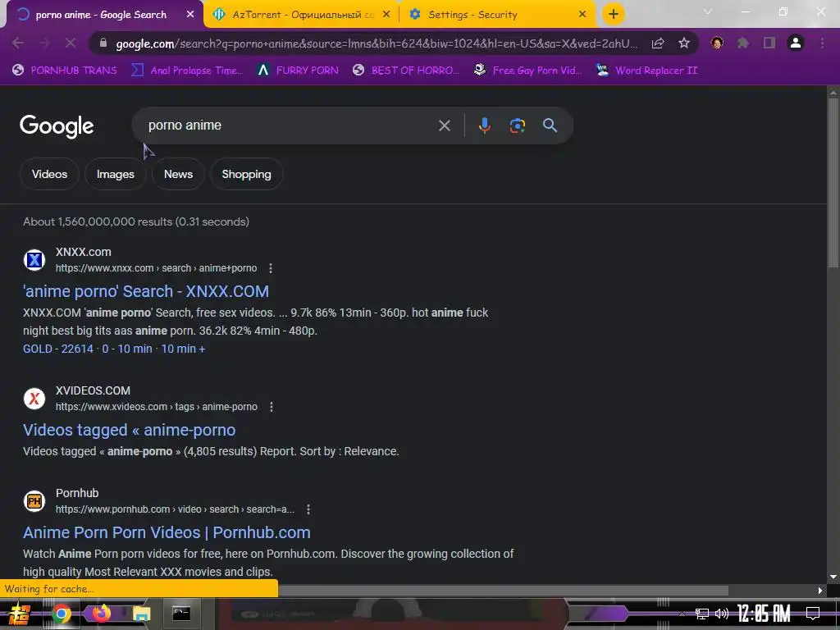Open the Chrome three-dot menu
This screenshot has width=840, height=630.
point(822,43)
